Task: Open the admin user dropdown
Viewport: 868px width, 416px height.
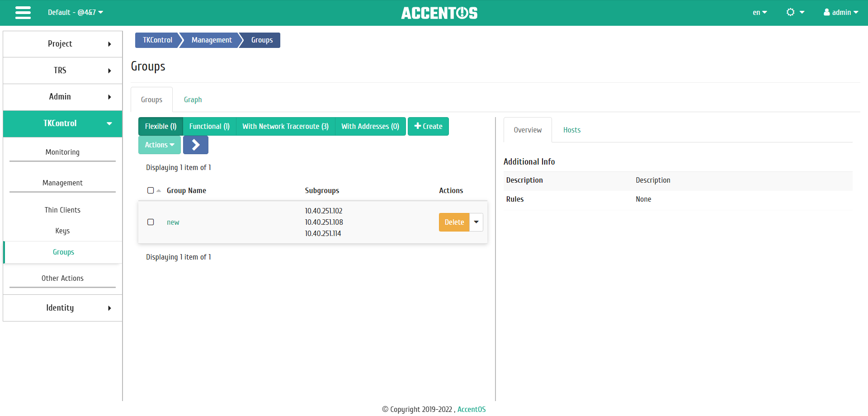Action: 841,13
